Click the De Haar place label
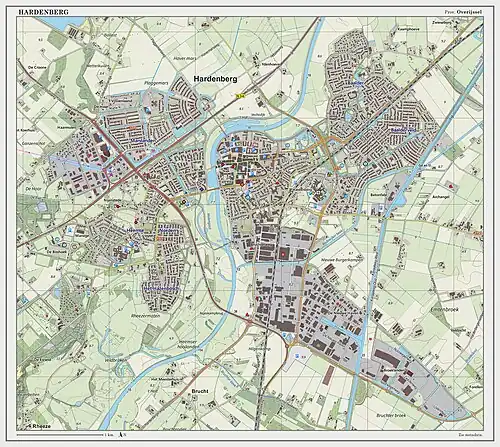Screen dimensions: 500x447 tap(33, 189)
